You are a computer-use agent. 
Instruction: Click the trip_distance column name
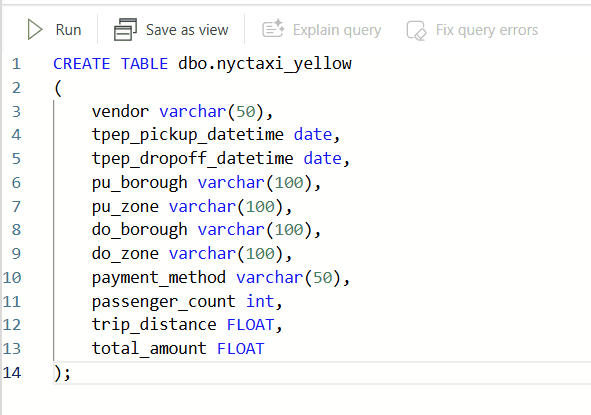(x=154, y=325)
